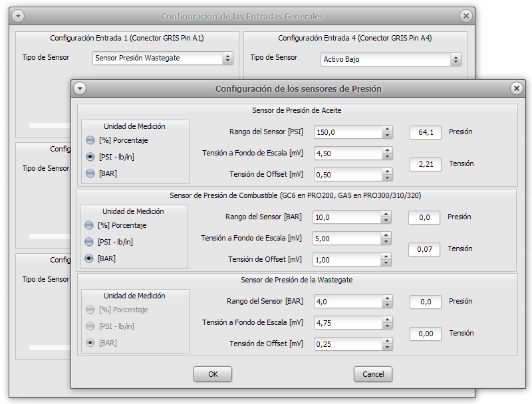
Task: Open the Entradas Generales window menu
Action: pyautogui.click(x=18, y=16)
